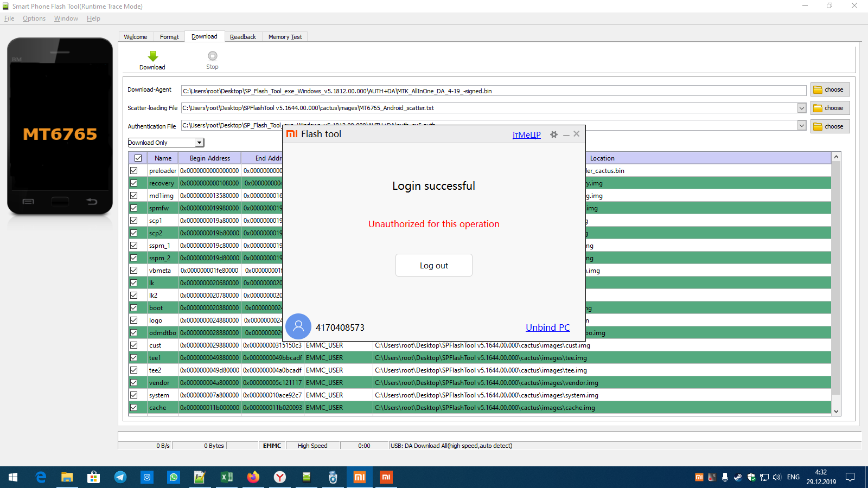Open the Help menu

tap(93, 18)
